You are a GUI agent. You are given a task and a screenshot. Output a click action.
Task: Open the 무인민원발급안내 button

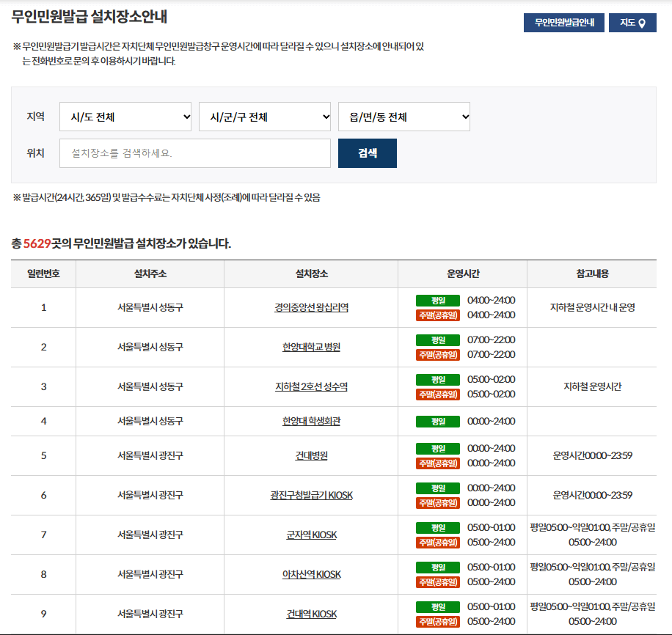click(563, 22)
